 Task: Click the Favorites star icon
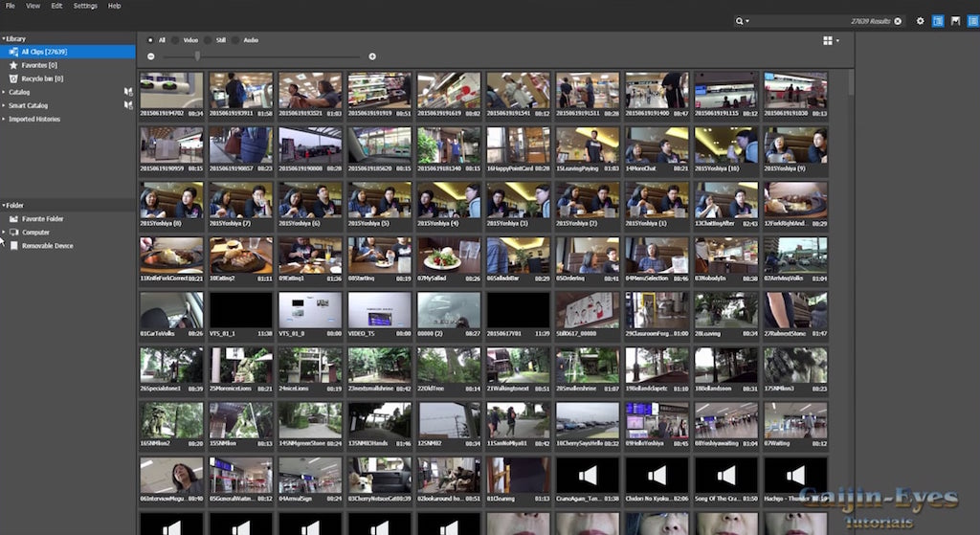coord(13,65)
